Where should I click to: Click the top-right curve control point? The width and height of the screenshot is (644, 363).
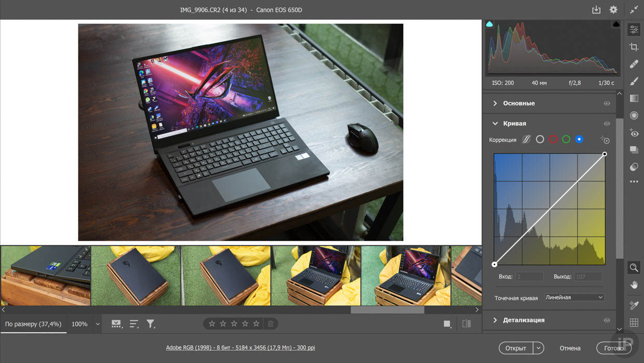click(605, 154)
